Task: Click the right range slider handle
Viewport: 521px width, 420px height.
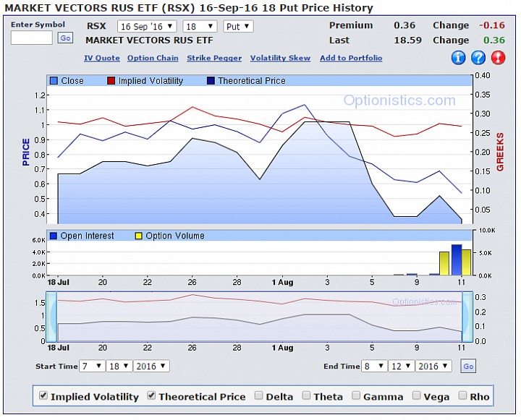Action: point(467,317)
